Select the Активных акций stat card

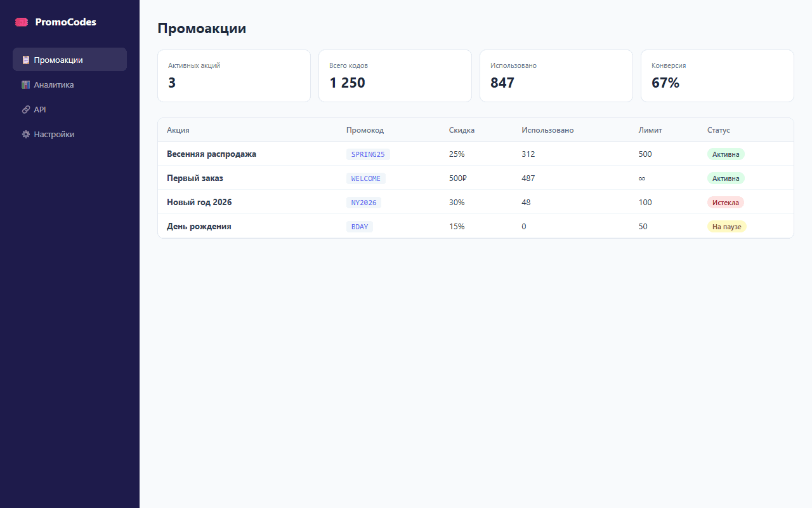point(234,76)
